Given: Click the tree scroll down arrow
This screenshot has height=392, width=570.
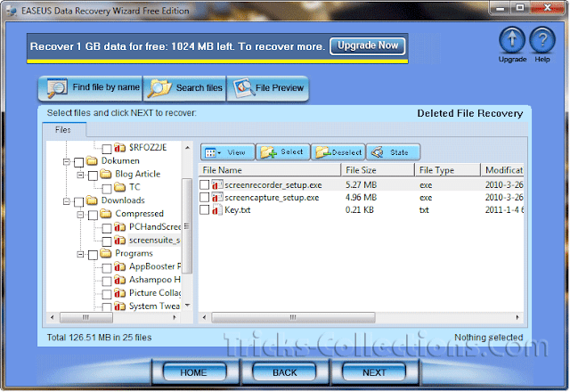Looking at the screenshot, I should [x=187, y=305].
